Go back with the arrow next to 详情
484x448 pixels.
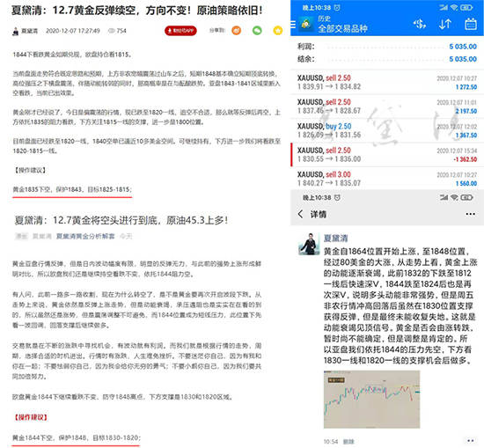click(300, 214)
